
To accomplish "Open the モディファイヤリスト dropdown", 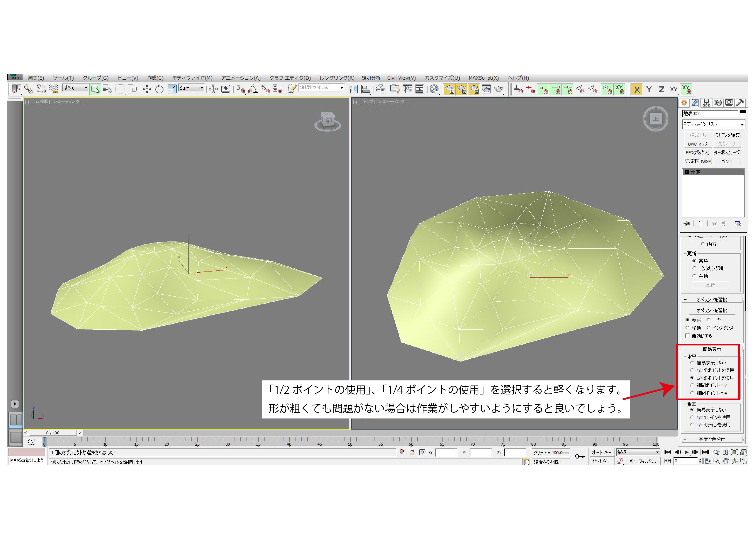I will pos(713,124).
